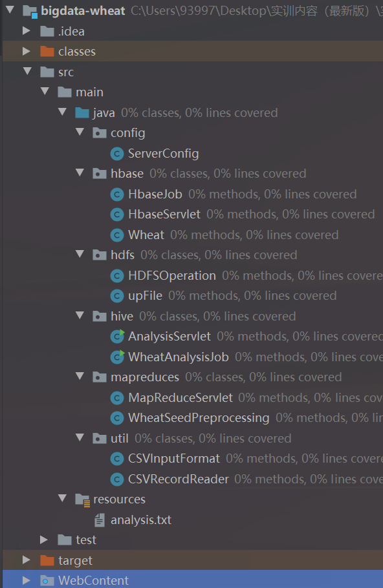The height and width of the screenshot is (588, 383).
Task: Collapse the hbase package arrow
Action: pyautogui.click(x=80, y=173)
